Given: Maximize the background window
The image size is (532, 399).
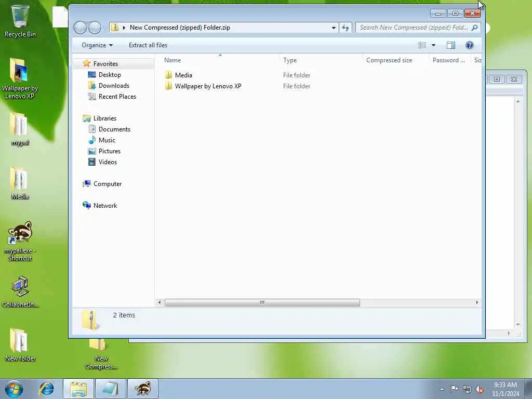Looking at the screenshot, I should (497, 79).
